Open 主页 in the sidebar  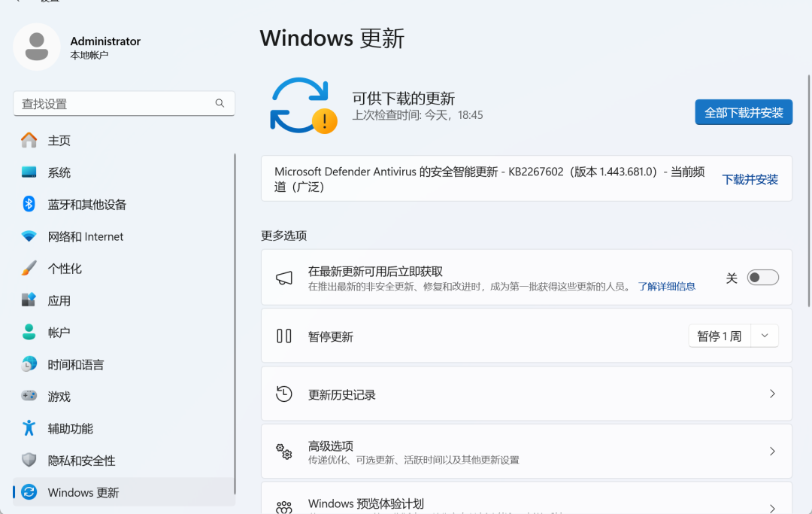click(x=124, y=141)
